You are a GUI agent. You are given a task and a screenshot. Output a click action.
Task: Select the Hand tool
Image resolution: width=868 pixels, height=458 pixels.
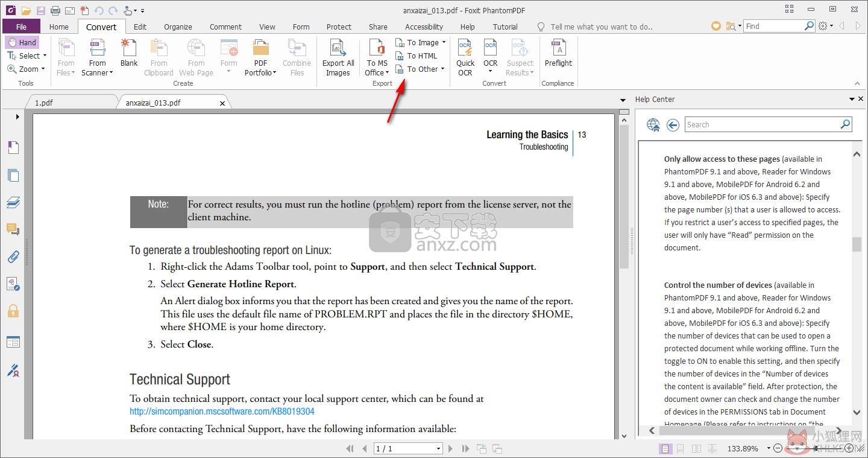coord(22,42)
